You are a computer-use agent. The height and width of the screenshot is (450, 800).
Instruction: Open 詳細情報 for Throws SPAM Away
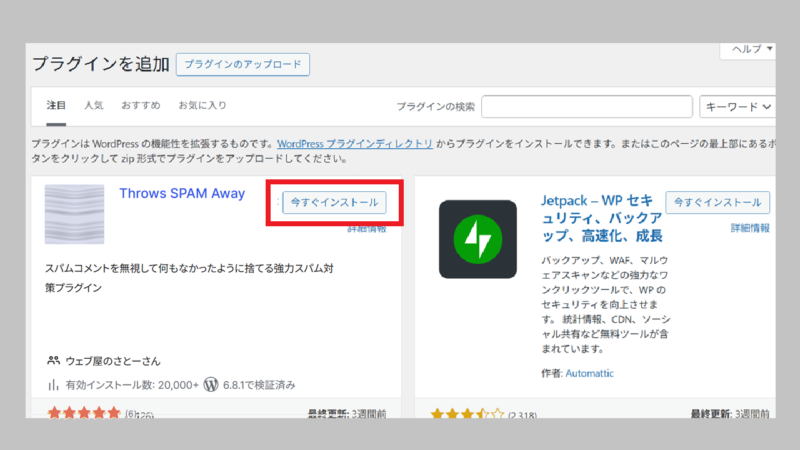coord(367,229)
